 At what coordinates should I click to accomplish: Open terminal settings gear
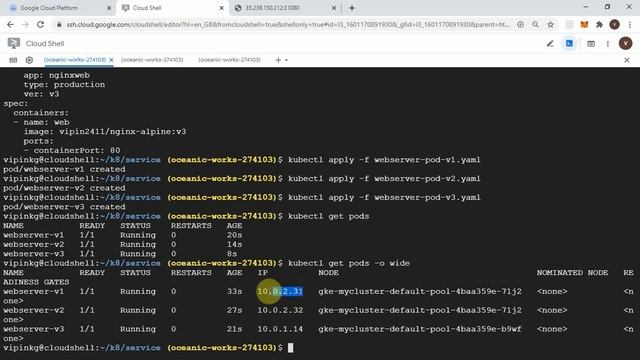tap(29, 60)
